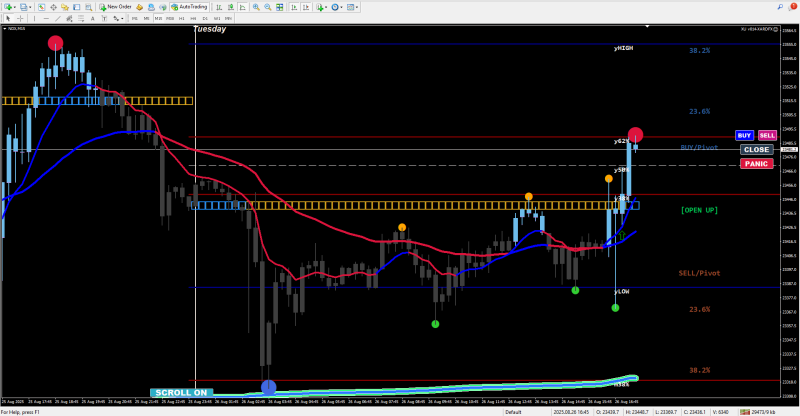Select the Horizontal Line drawing tool

coord(46,18)
